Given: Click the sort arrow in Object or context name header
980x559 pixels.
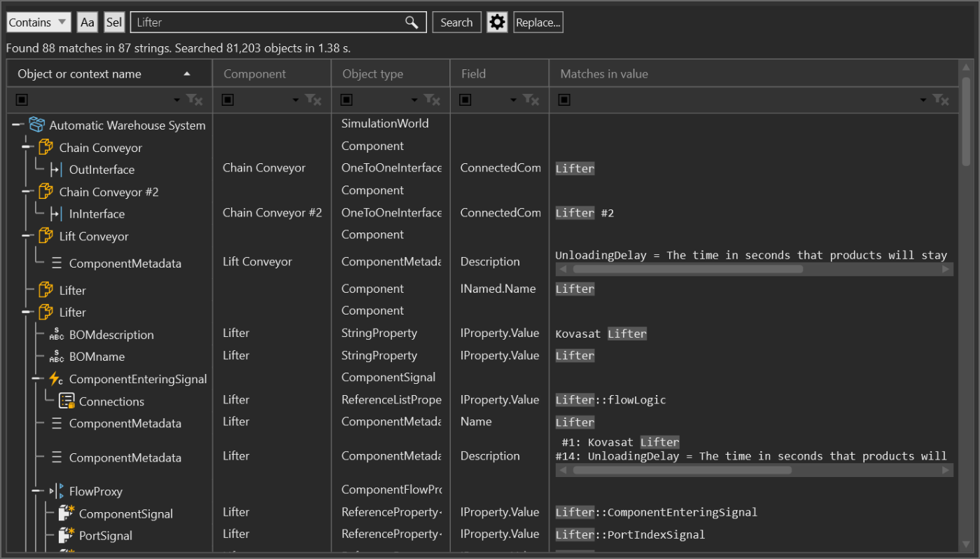Looking at the screenshot, I should coord(187,74).
